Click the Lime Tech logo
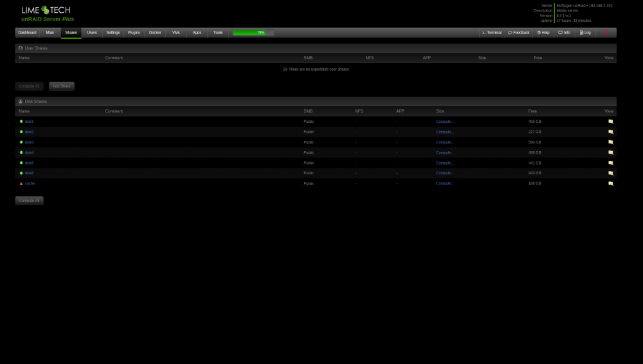This screenshot has height=364, width=643. click(x=46, y=10)
